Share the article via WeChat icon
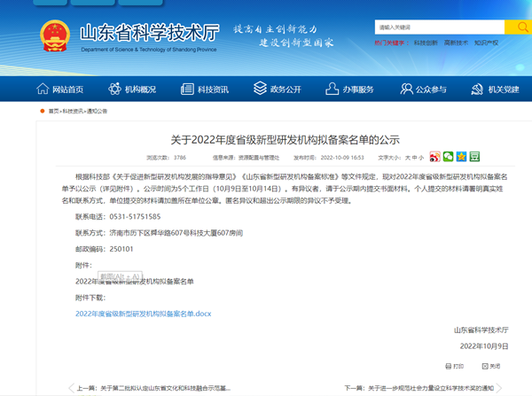The width and height of the screenshot is (532, 396). (x=448, y=157)
